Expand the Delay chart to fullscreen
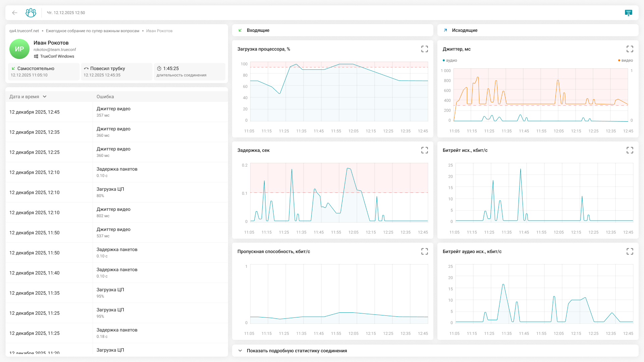The height and width of the screenshot is (362, 644). click(x=424, y=150)
